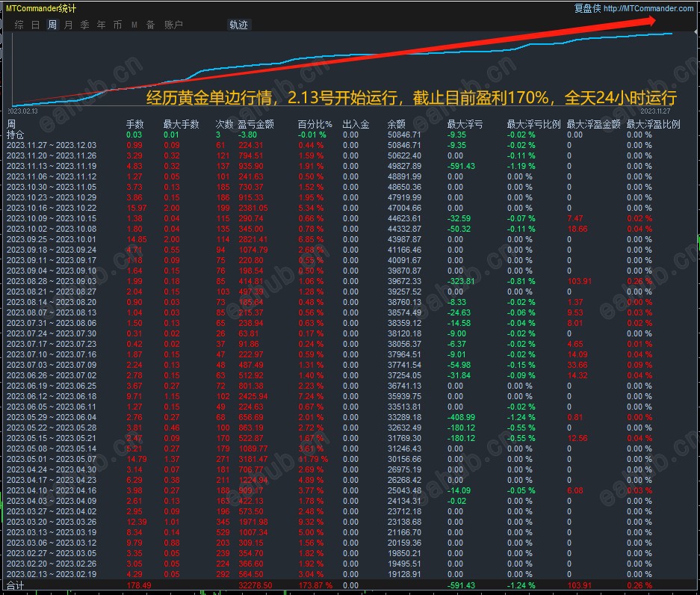Click the 周 column header
This screenshot has height=595, width=700.
tap(11, 124)
